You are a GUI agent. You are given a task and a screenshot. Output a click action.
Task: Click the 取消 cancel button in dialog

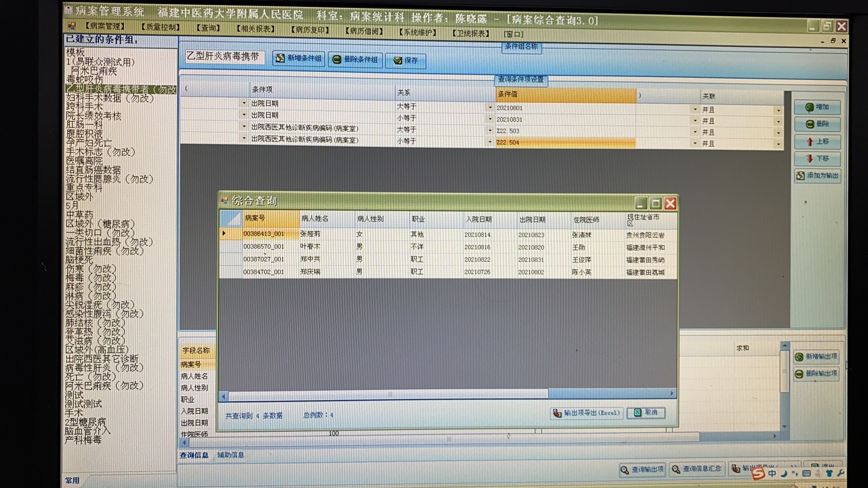(x=646, y=413)
